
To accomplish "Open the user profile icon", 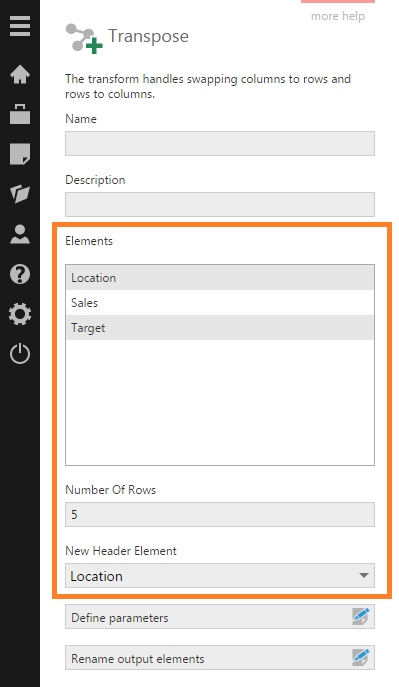I will [20, 234].
